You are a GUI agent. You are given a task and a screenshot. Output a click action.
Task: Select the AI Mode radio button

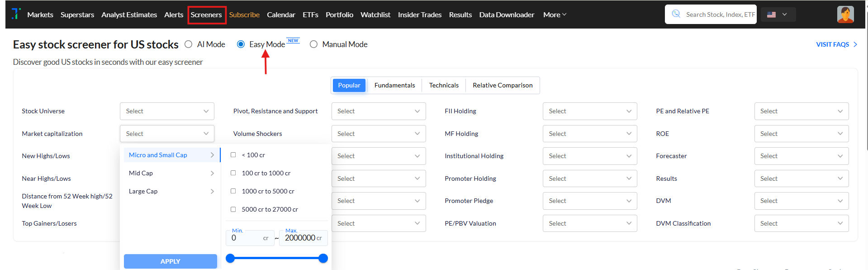click(189, 44)
